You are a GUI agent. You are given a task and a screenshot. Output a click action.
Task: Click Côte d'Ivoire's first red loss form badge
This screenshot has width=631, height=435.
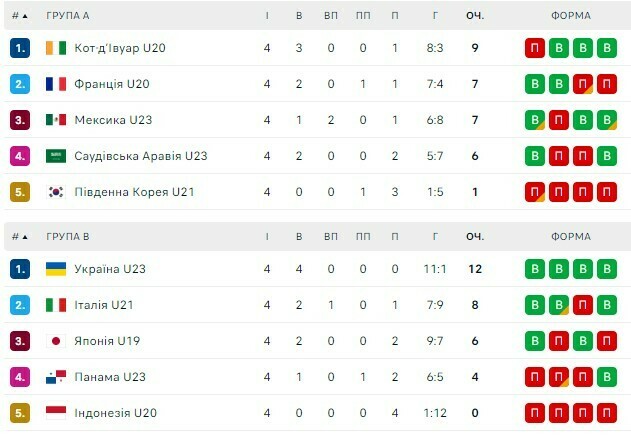click(535, 48)
